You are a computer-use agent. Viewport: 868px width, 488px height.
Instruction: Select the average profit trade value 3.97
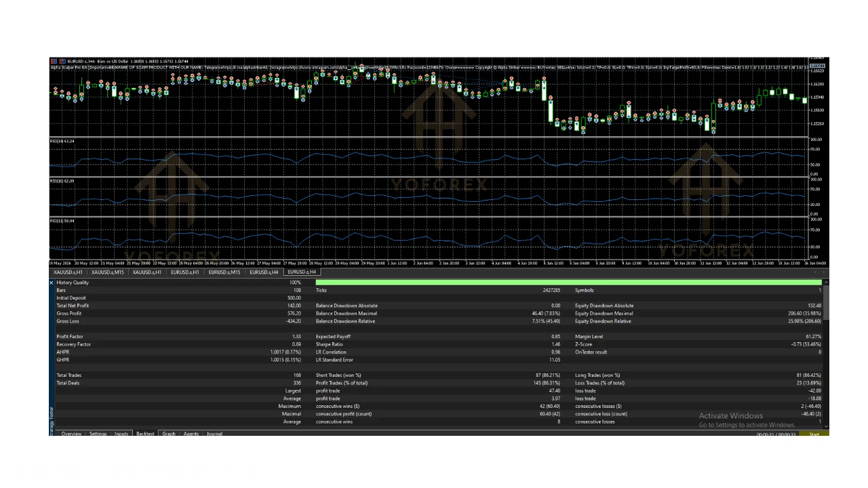click(x=555, y=399)
